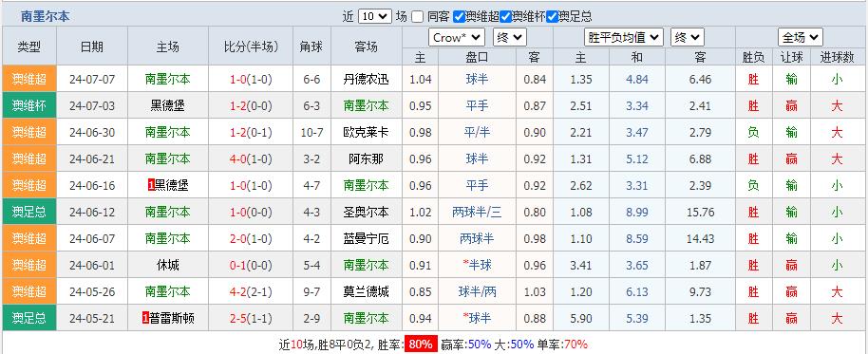Uncheck the 奥维超 league filter
The width and height of the screenshot is (868, 354).
pos(459,16)
